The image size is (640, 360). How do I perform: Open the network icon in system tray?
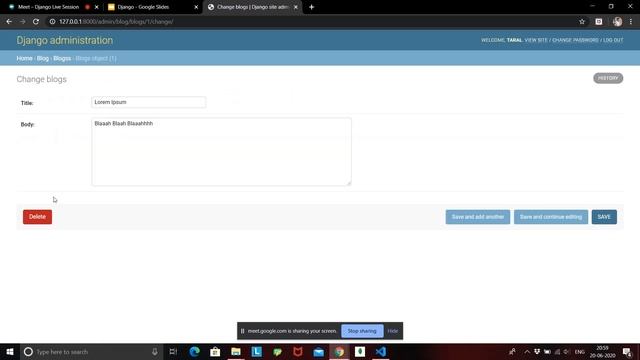(x=557, y=352)
